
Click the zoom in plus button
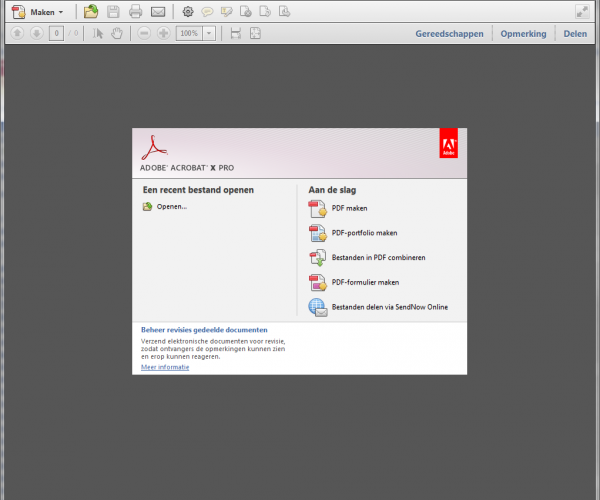[164, 34]
